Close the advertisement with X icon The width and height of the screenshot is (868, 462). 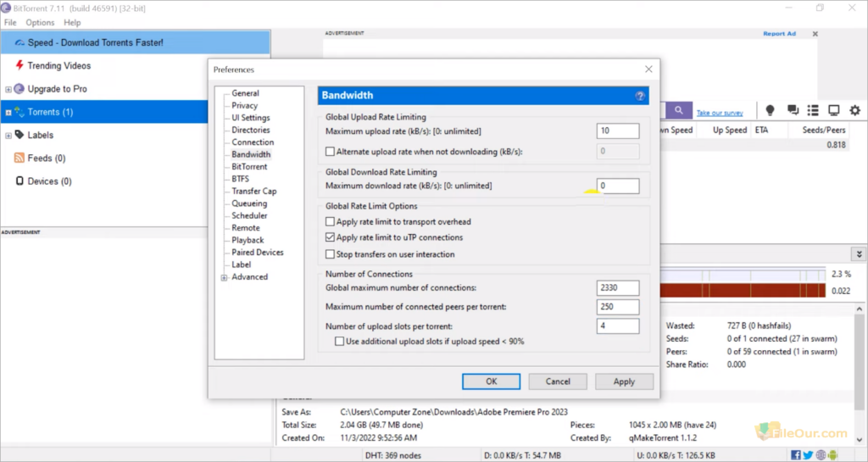815,34
